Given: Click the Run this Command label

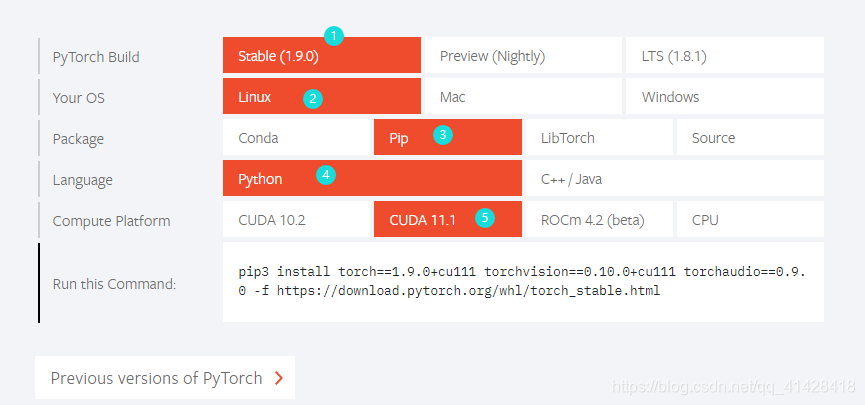Looking at the screenshot, I should pos(114,284).
